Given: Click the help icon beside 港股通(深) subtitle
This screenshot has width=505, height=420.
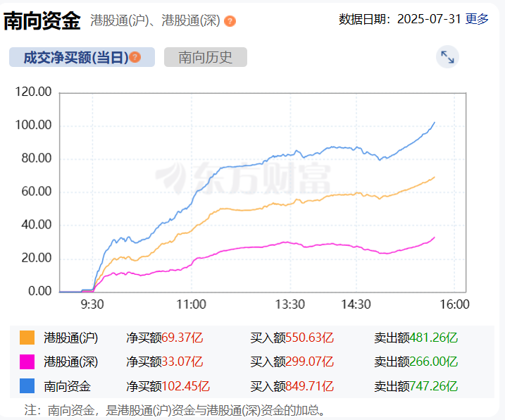Looking at the screenshot, I should pyautogui.click(x=230, y=21).
